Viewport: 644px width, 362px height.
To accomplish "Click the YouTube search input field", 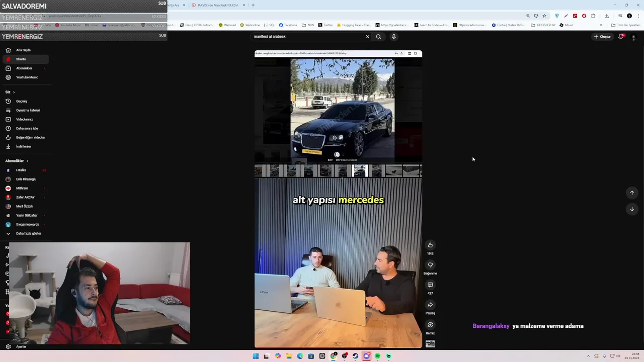I will [307, 36].
